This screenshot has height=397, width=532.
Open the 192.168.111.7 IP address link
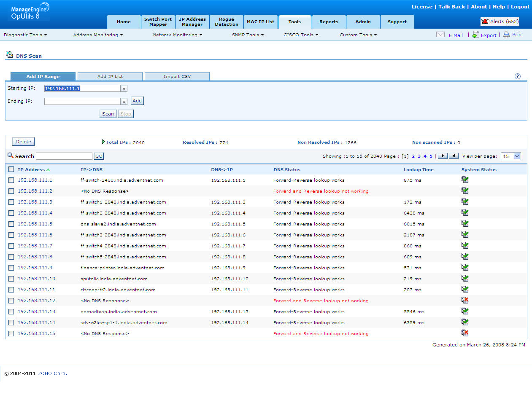tap(35, 246)
